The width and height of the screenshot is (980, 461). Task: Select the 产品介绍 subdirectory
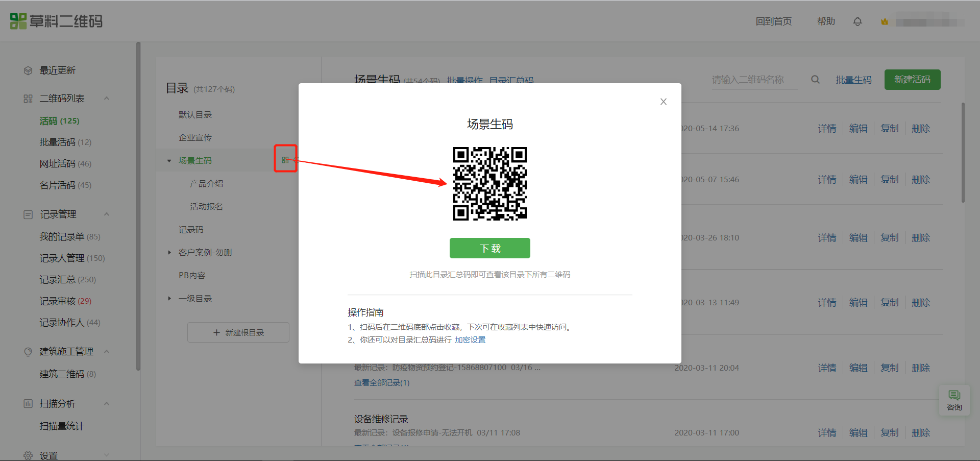(206, 184)
